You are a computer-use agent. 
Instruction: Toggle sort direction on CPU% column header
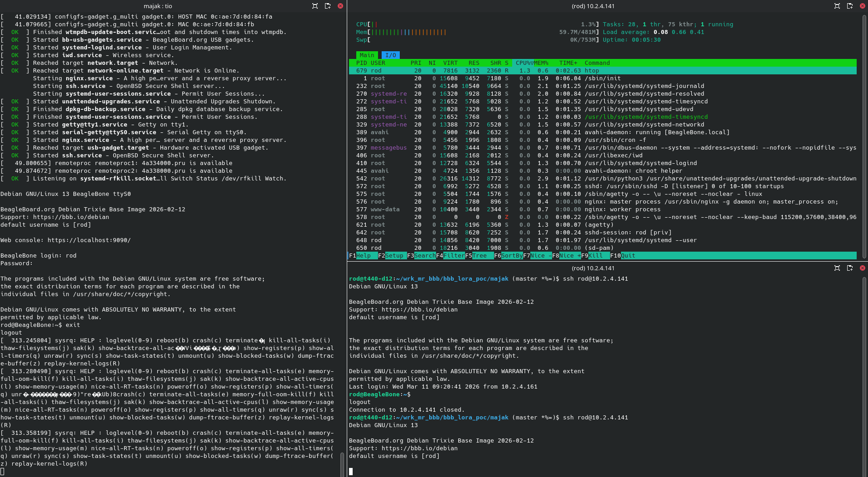pos(523,63)
